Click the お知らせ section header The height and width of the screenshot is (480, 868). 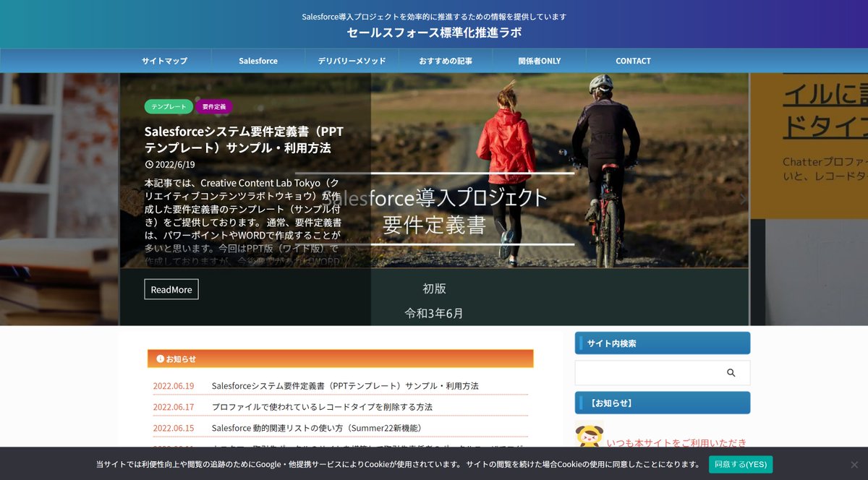pyautogui.click(x=340, y=359)
